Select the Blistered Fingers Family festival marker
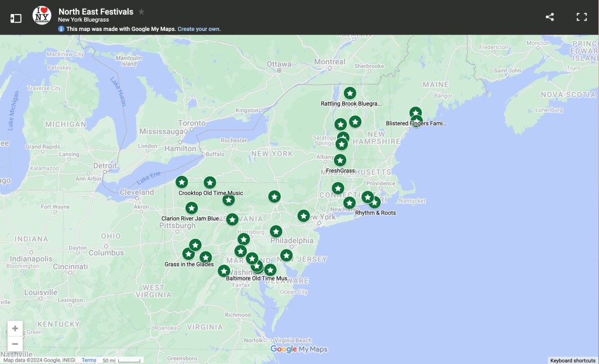599x364 pixels. click(415, 113)
